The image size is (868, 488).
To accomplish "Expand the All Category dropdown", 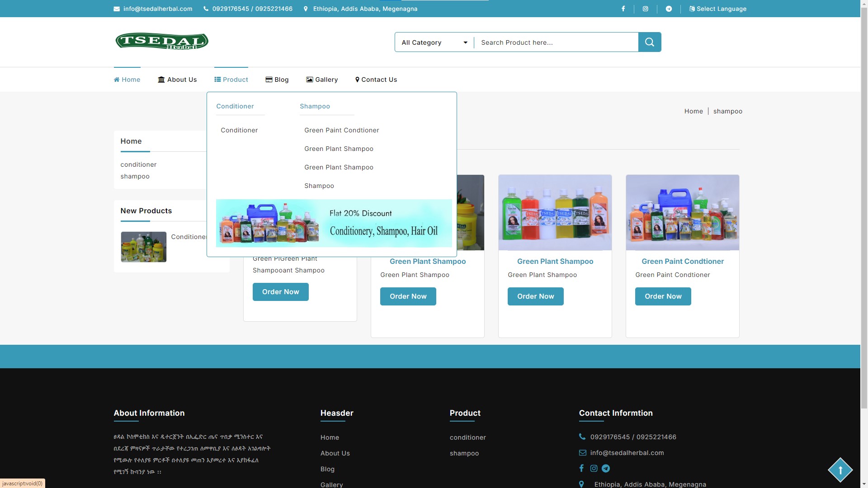I will click(x=434, y=42).
